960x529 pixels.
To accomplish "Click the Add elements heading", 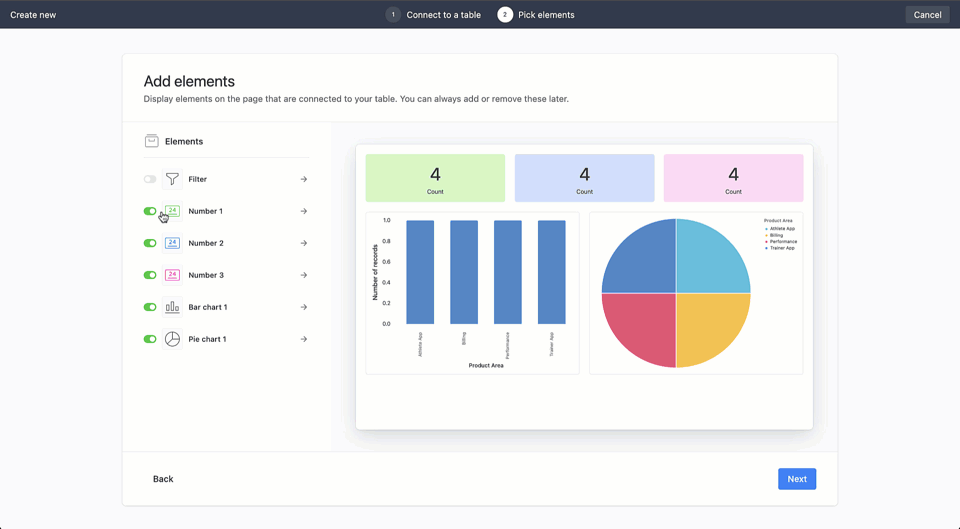I will click(189, 81).
